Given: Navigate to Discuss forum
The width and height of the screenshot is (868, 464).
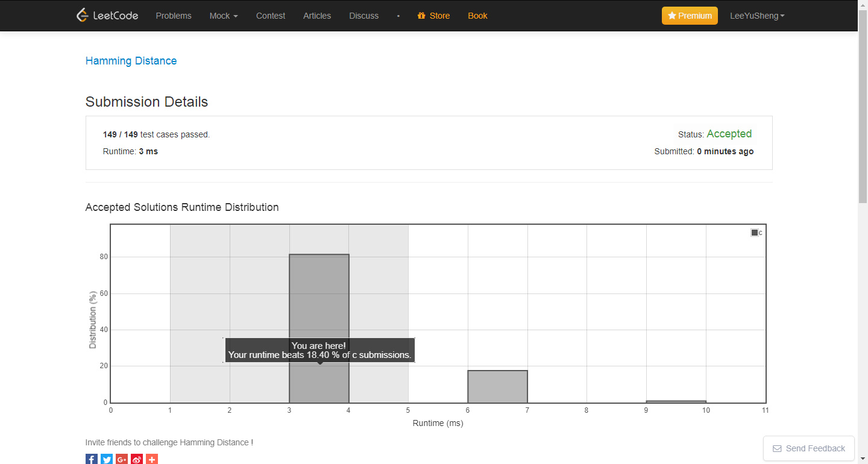Looking at the screenshot, I should 364,16.
